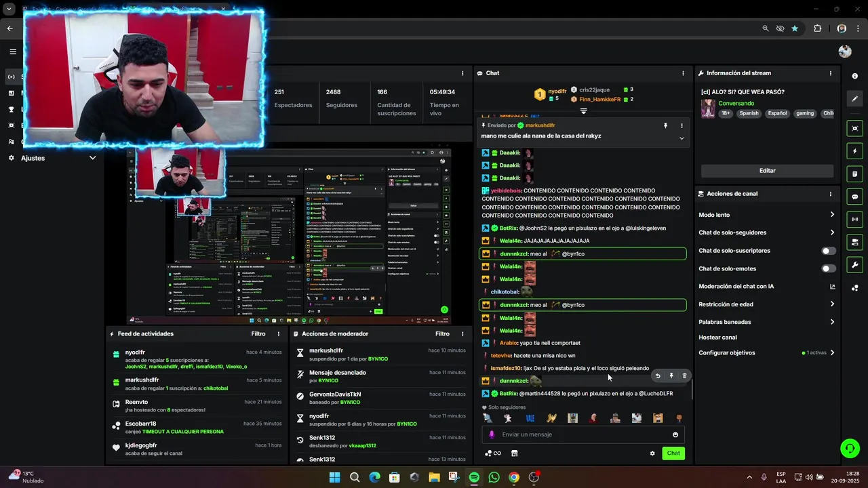Enable Chat de solo-suscriptores switch
Screen dimensions: 868x488
829,251
